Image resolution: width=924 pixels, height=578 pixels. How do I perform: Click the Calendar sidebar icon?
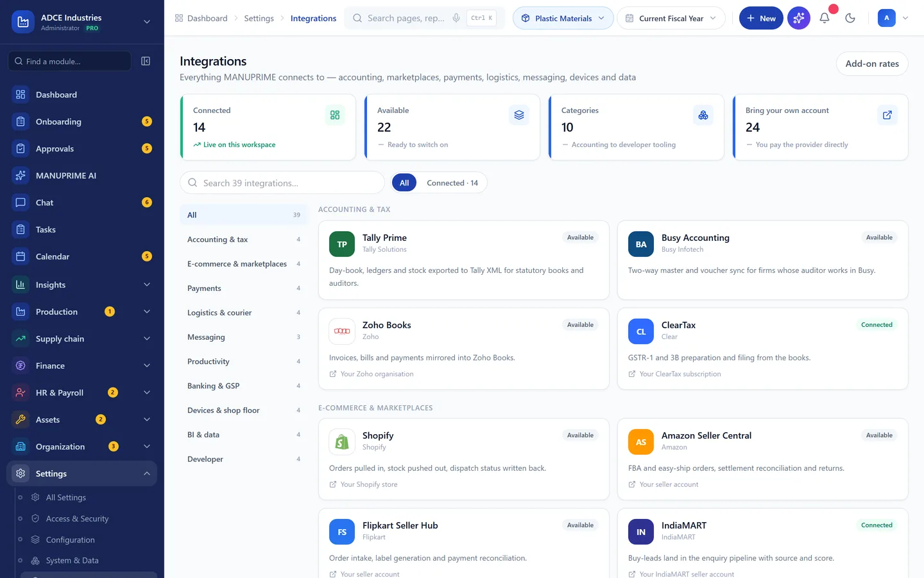pos(21,256)
